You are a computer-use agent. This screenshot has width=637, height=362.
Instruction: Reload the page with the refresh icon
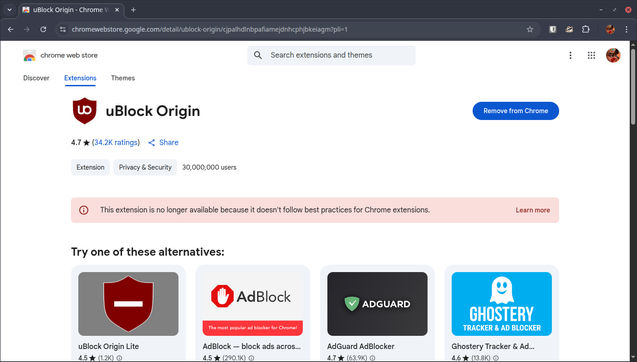(x=43, y=29)
